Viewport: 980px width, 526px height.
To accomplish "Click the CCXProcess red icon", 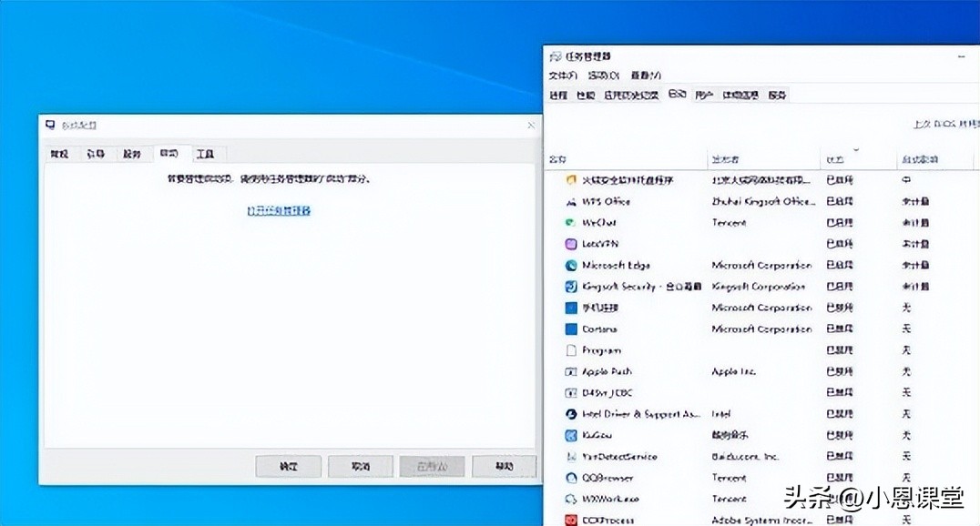I will tap(571, 519).
